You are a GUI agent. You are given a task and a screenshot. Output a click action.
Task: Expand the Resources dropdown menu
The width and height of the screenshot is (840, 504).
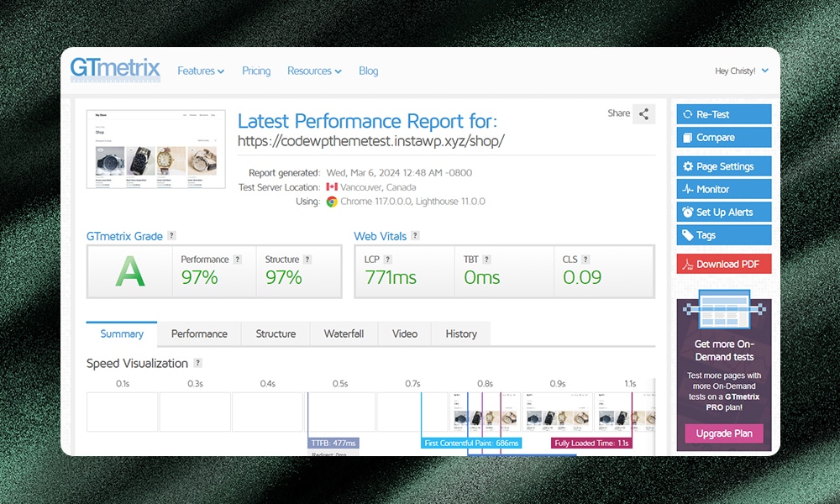pyautogui.click(x=313, y=71)
